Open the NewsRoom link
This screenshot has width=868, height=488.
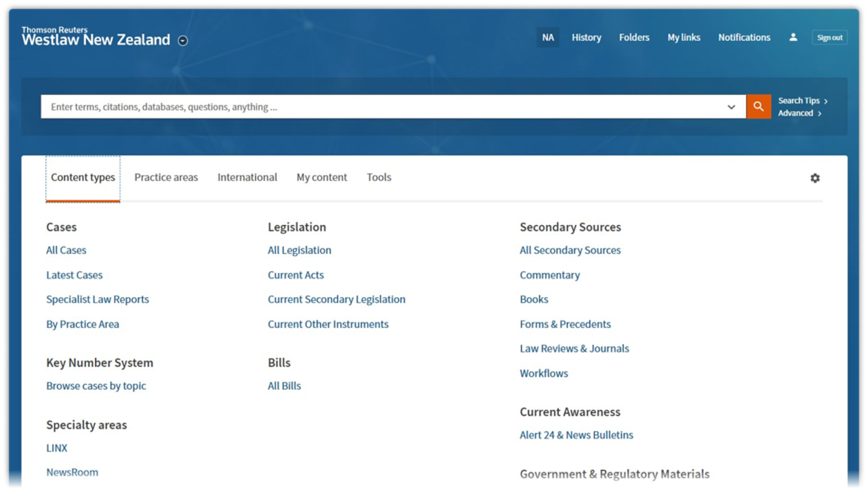coord(72,472)
